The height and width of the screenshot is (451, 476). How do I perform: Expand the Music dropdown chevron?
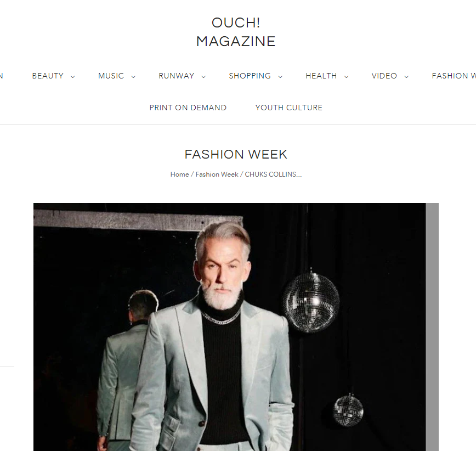point(133,77)
